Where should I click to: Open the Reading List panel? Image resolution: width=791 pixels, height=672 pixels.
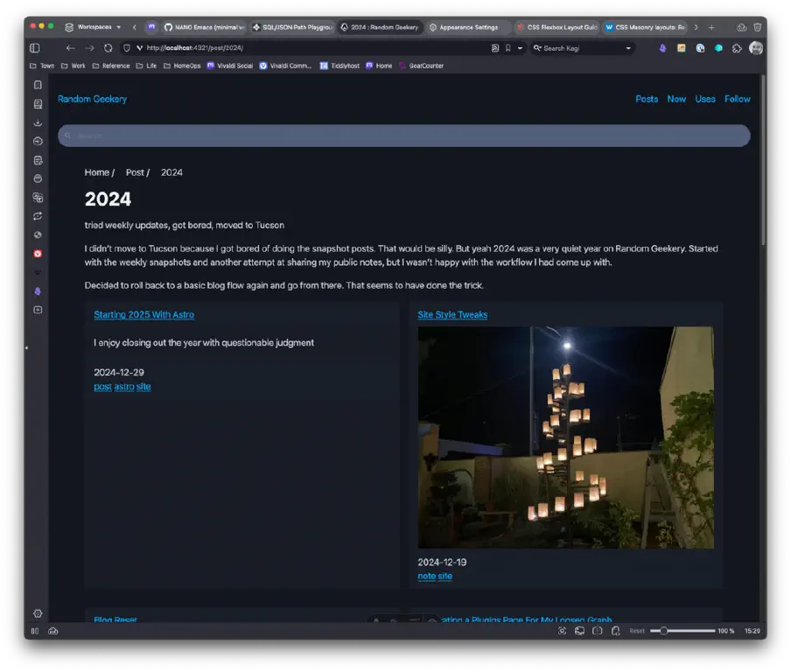tap(38, 104)
